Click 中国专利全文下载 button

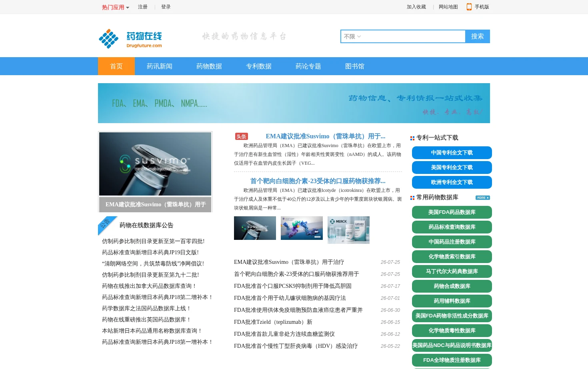(x=452, y=153)
